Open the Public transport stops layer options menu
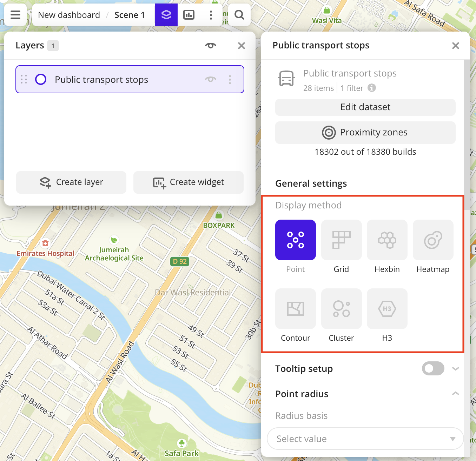The image size is (476, 461). tap(230, 80)
